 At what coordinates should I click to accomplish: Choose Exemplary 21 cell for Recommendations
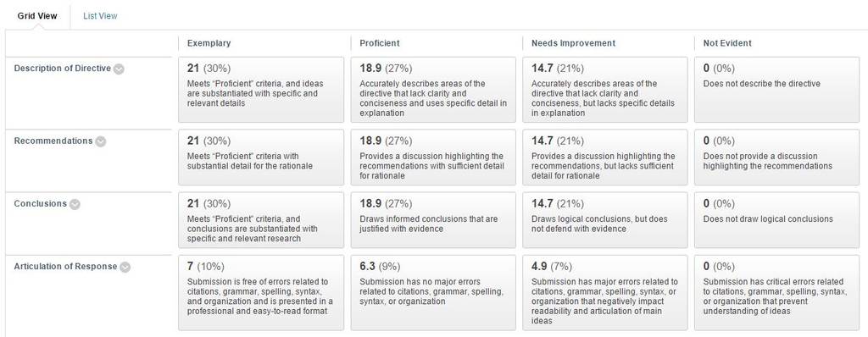[x=261, y=157]
